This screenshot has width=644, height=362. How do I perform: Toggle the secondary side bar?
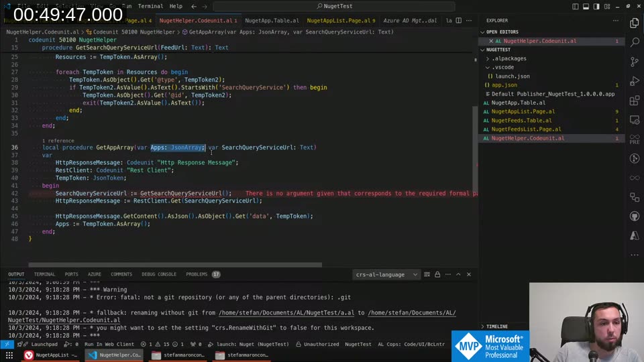[596, 6]
